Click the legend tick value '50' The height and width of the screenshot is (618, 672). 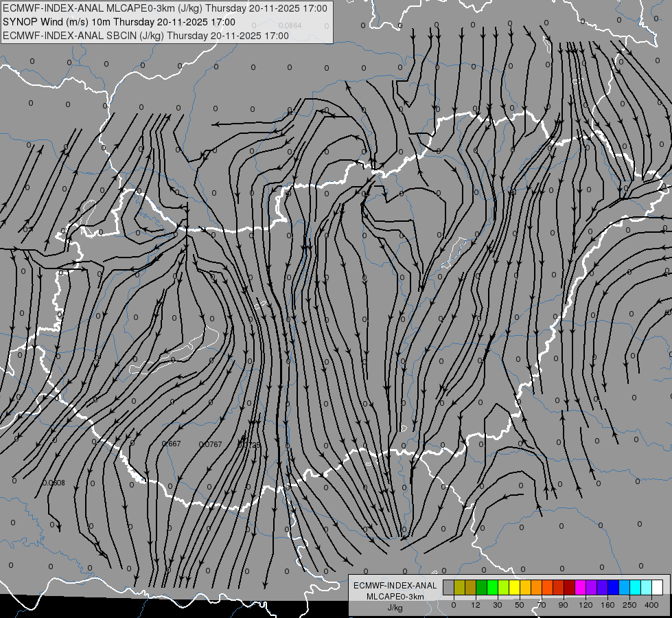(x=520, y=605)
